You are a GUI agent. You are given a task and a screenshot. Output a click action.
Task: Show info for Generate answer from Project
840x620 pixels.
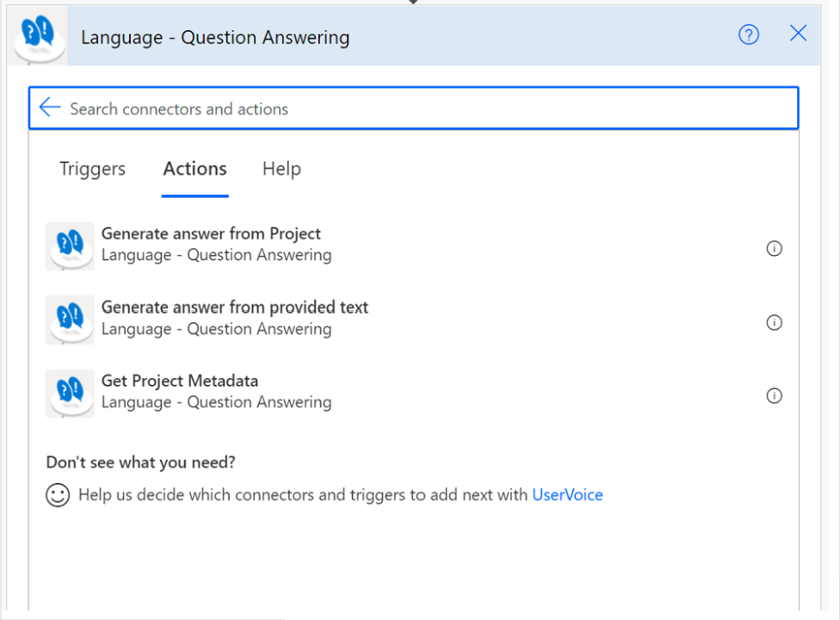tap(774, 249)
